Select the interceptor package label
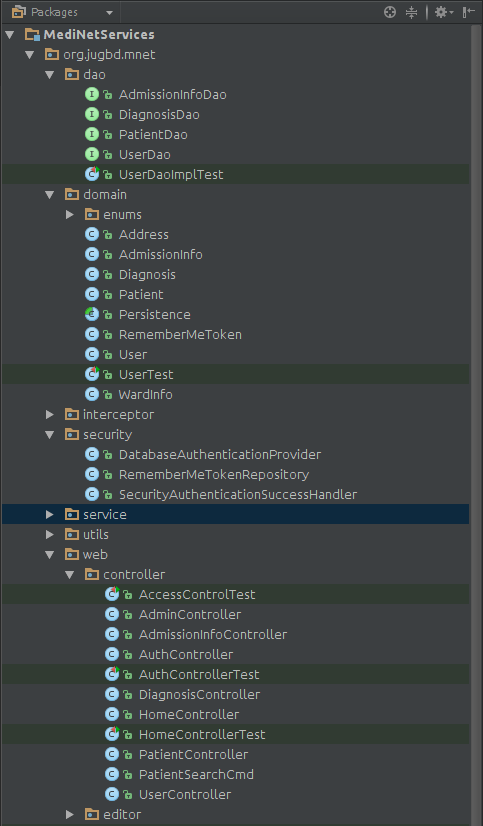The height and width of the screenshot is (826, 483). (119, 415)
